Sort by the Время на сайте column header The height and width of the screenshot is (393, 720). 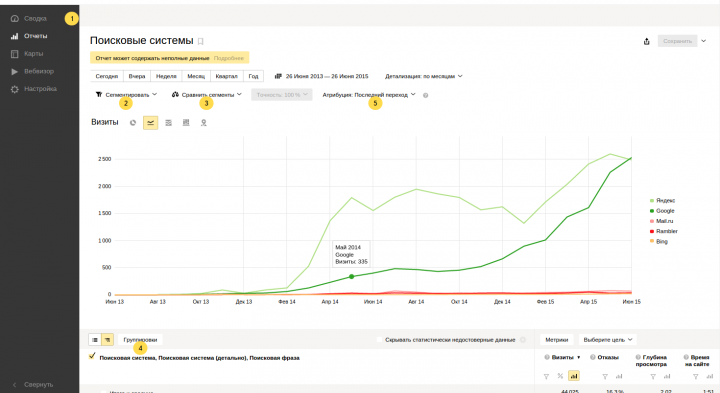click(x=697, y=360)
